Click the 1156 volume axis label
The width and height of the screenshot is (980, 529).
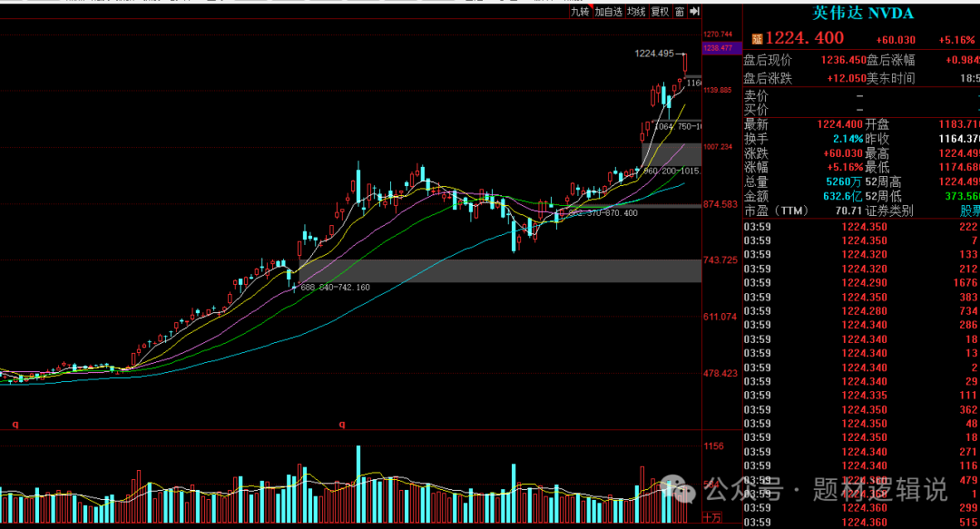click(x=714, y=446)
